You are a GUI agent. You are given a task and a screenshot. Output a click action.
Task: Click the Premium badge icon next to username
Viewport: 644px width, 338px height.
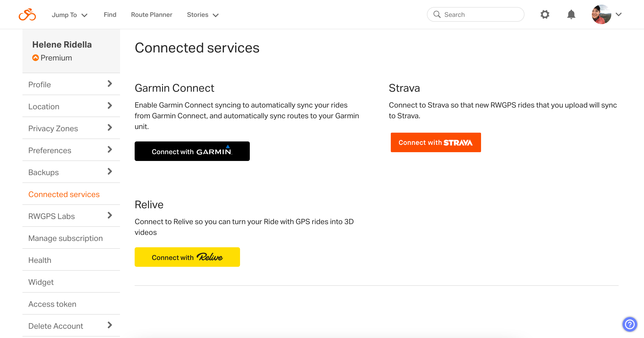click(x=35, y=58)
